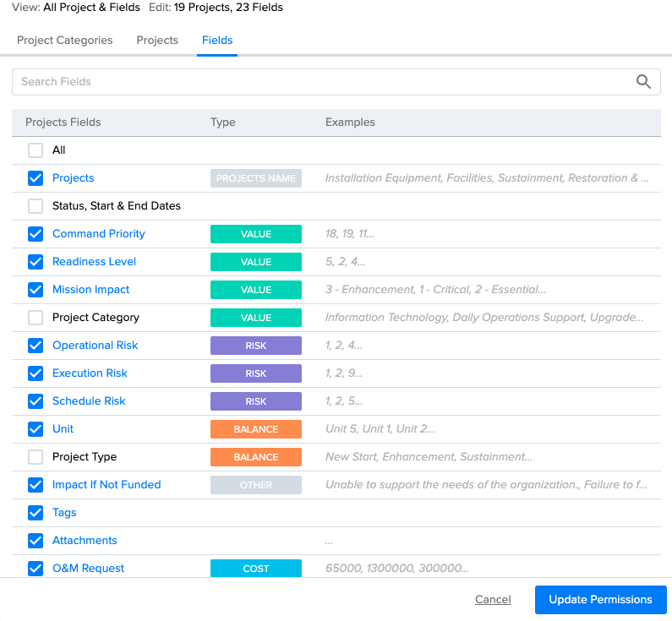The width and height of the screenshot is (672, 621).
Task: Uncheck the Projects field checkbox
Action: tap(36, 178)
